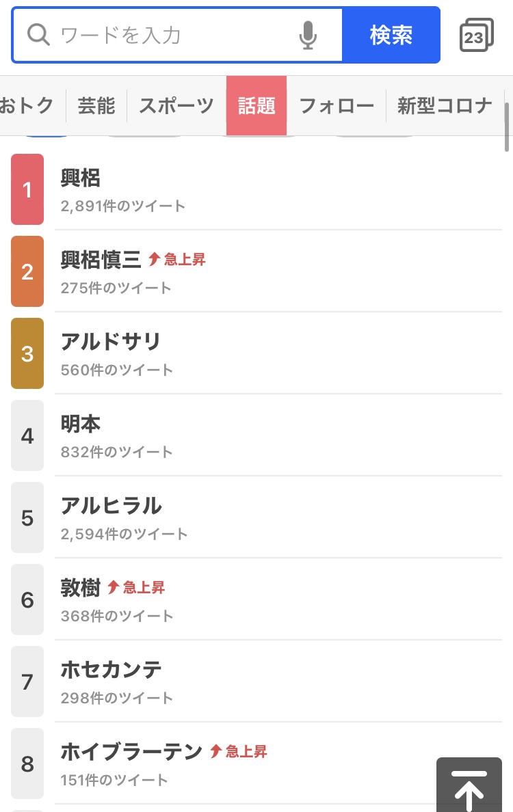Click the rank 1 red badge
Image resolution: width=513 pixels, height=812 pixels.
[27, 189]
